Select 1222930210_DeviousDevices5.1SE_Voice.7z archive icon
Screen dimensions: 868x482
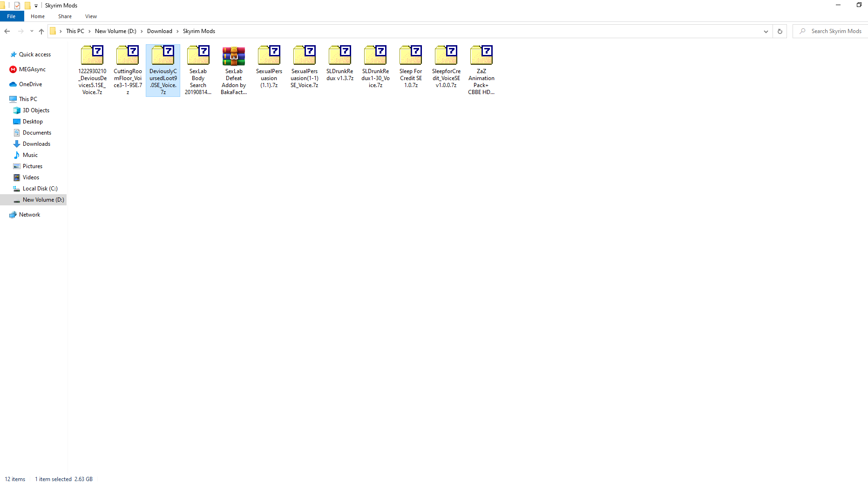92,55
